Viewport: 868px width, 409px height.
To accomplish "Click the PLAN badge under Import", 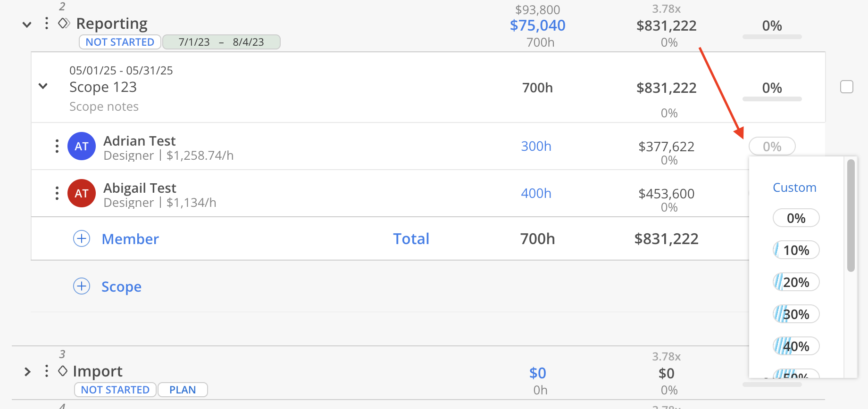I will [183, 390].
